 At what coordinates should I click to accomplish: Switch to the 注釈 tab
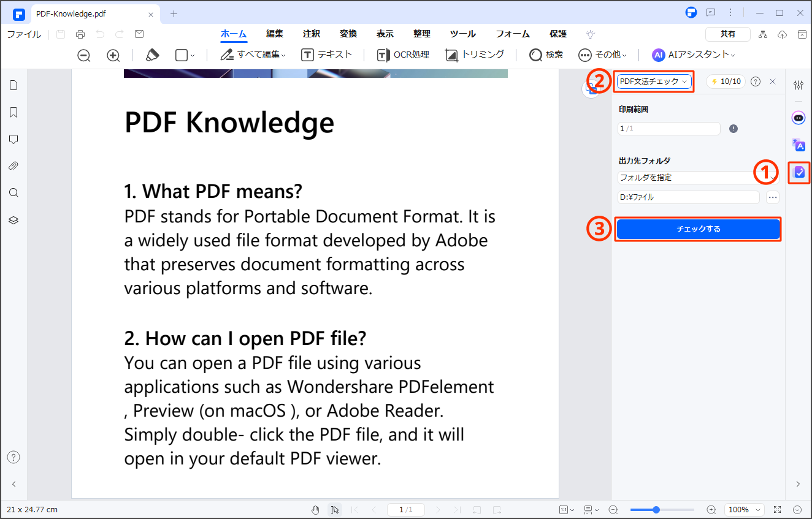coord(312,34)
